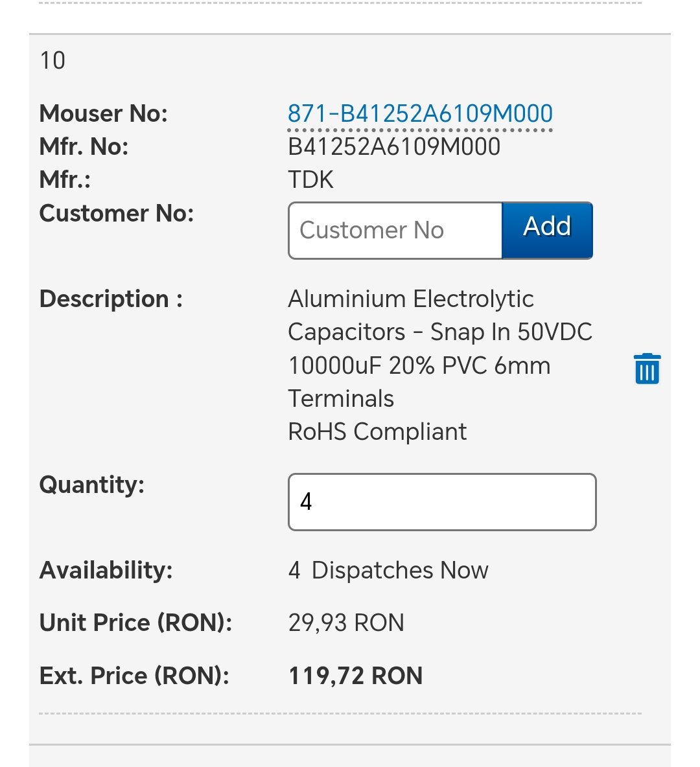
Task: Click the 119,72 RON extended price
Action: pyautogui.click(x=355, y=676)
